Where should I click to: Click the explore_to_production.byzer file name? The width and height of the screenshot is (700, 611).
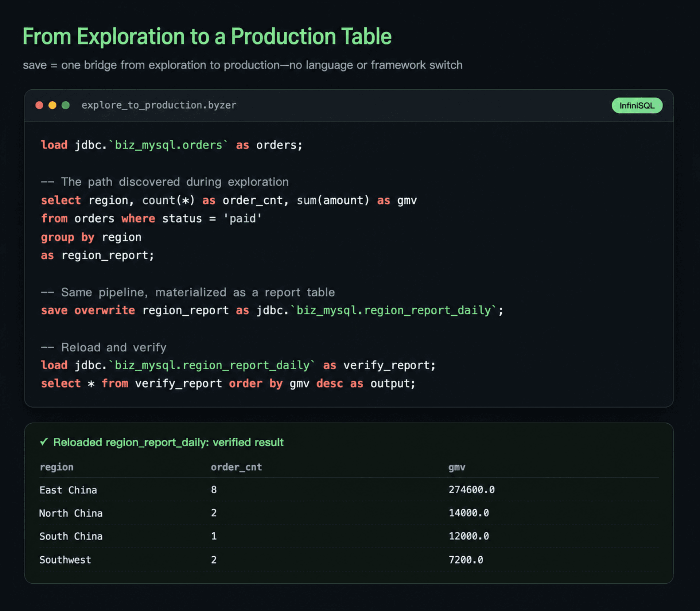159,105
